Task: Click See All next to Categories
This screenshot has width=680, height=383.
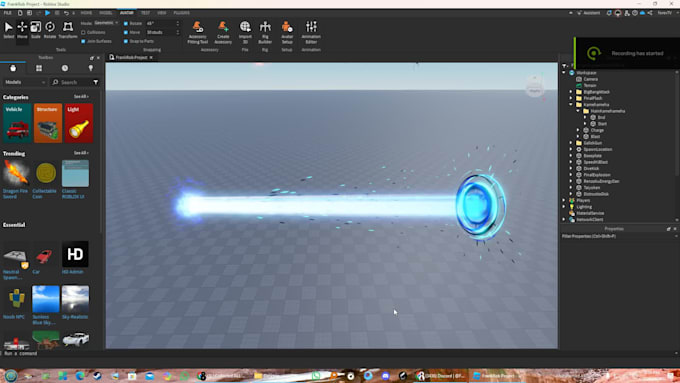Action: [81, 97]
